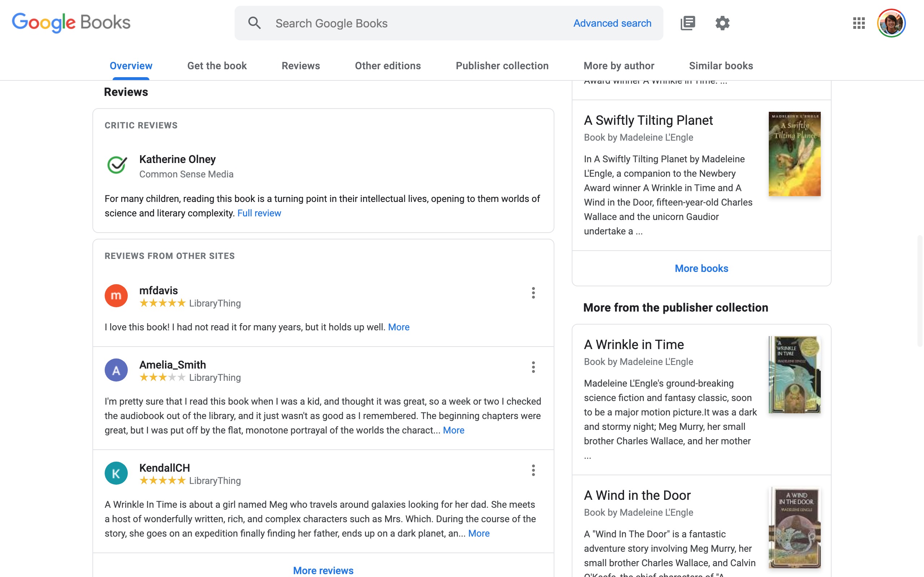Click mfdavis's avatar circle
This screenshot has height=577, width=924.
[x=116, y=295]
